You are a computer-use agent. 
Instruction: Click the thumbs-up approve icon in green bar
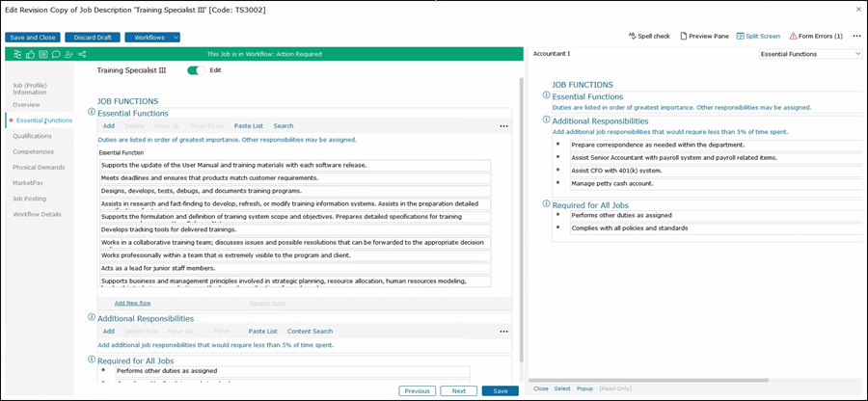(31, 54)
